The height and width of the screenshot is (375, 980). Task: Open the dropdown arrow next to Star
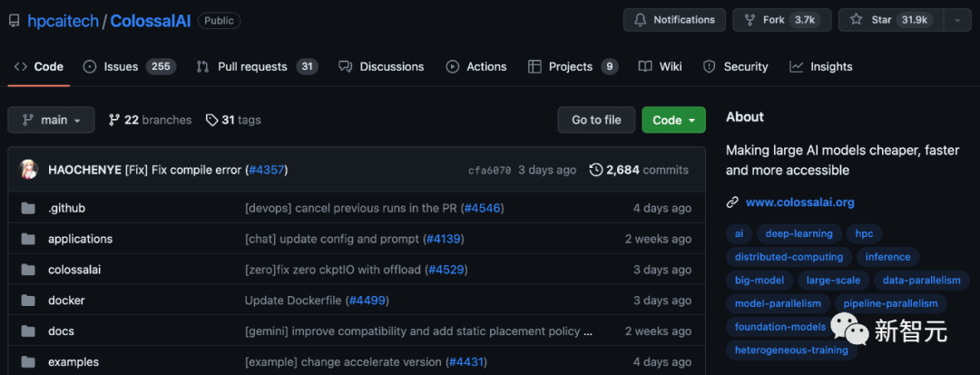957,20
